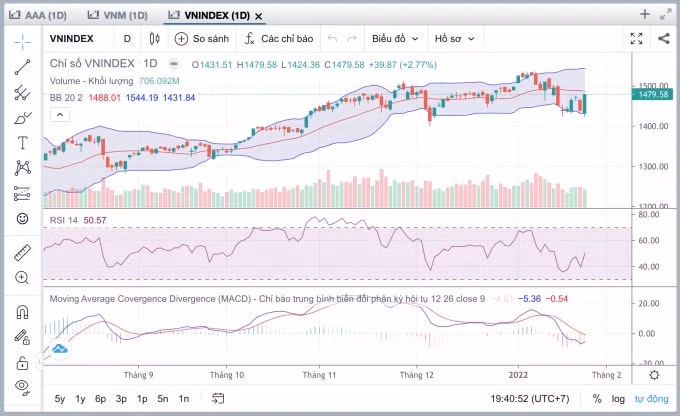Set the range to 5y
The height and width of the screenshot is (416, 680).
coord(60,399)
